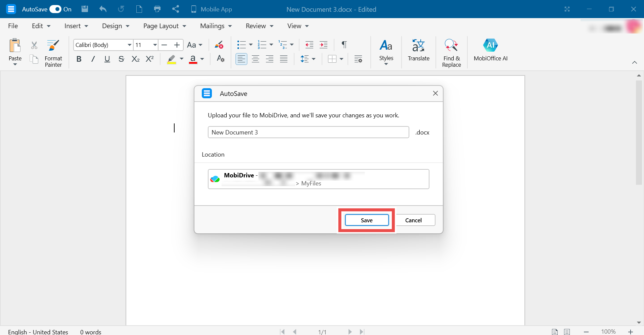
Task: Click the Paste clipboard icon
Action: pos(15,46)
